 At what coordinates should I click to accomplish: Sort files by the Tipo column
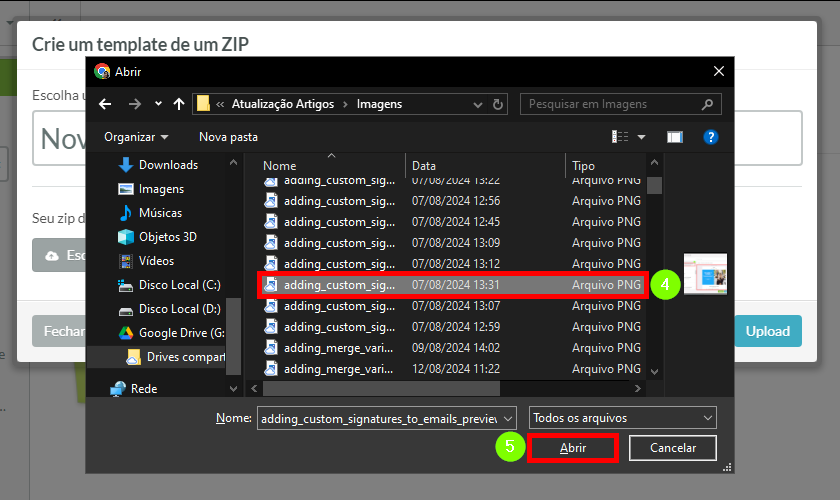point(583,166)
